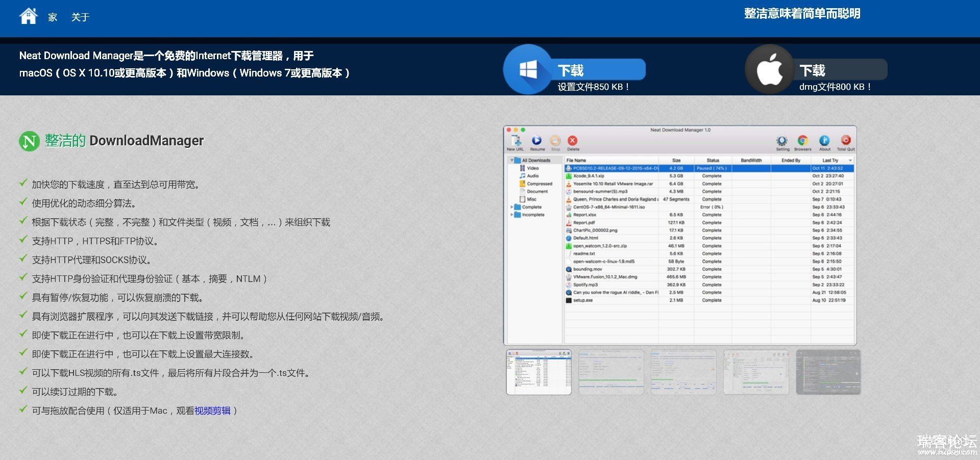Open the 家 home menu link
Viewport: 980px width, 460px height.
(53, 17)
